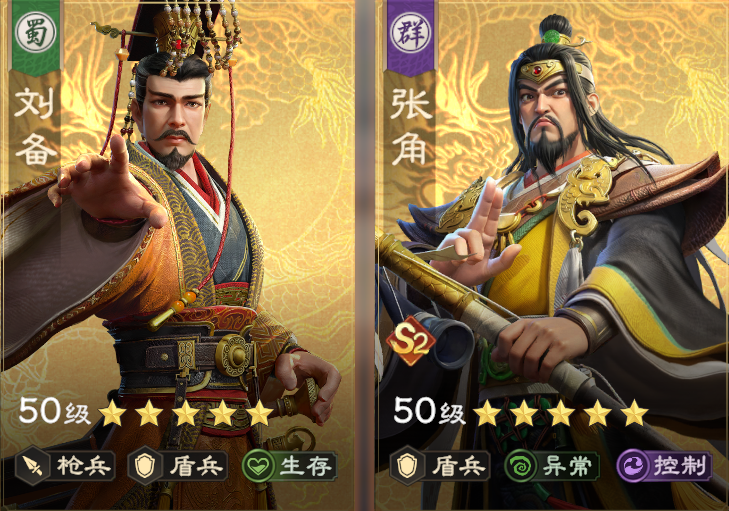This screenshot has width=729, height=511.
Task: Click 刘备's 50级 level text
Action: click(x=54, y=411)
